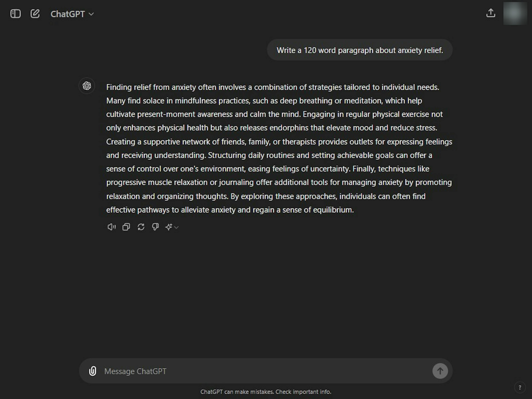532x399 pixels.
Task: Regenerate the response with refresh icon
Action: (x=141, y=227)
